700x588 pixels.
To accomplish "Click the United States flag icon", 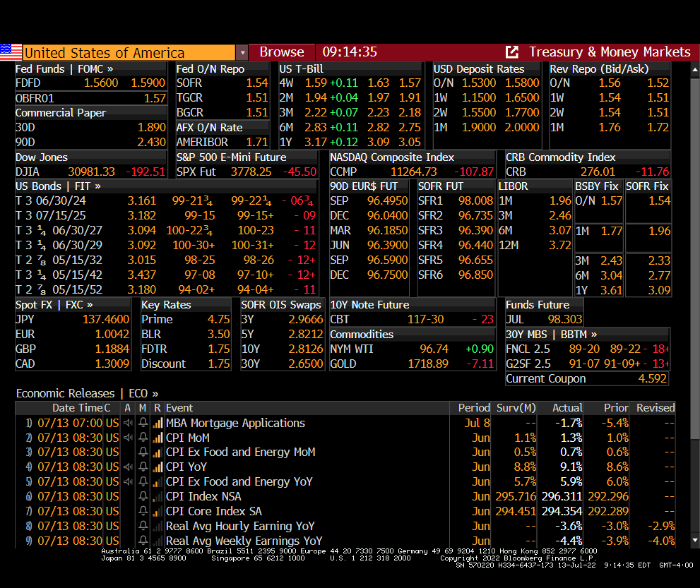I will point(11,52).
